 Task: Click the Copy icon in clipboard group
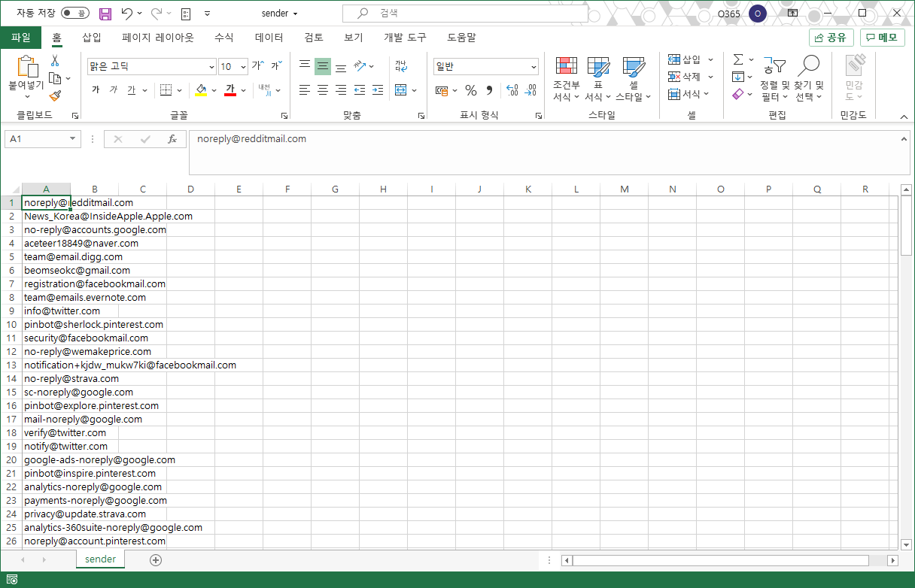(x=55, y=78)
